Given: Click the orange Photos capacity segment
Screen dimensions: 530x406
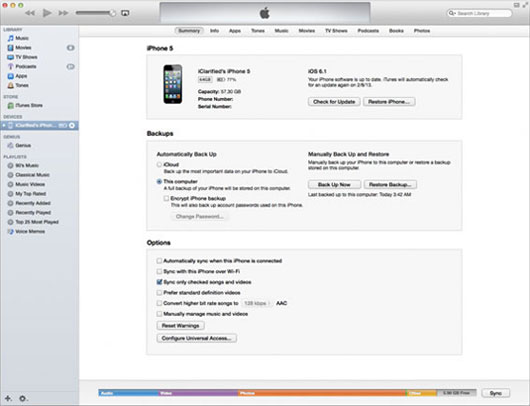Looking at the screenshot, I should pos(321,393).
